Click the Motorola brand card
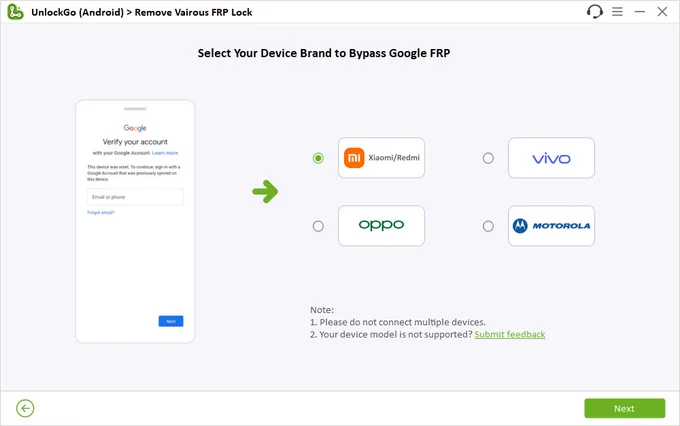 click(x=551, y=226)
